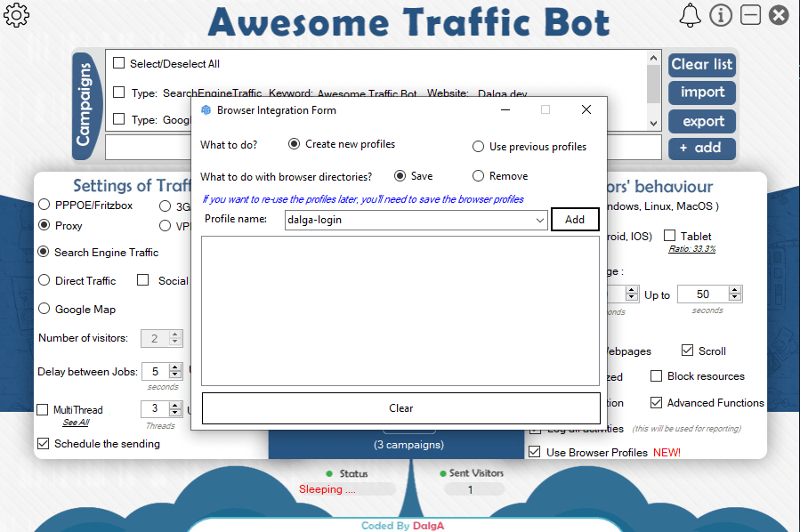The image size is (800, 532).
Task: Expand the Profile name dropdown arrow
Action: pyautogui.click(x=540, y=220)
